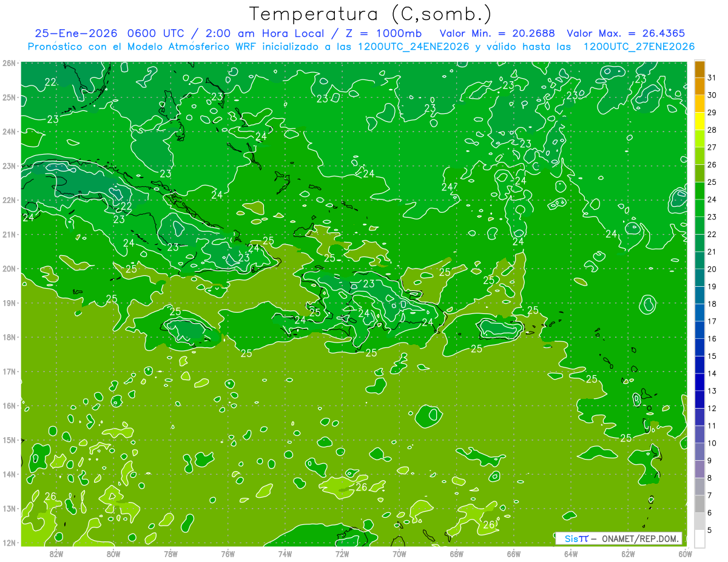This screenshot has height=562, width=728.
Task: Click the valid-until time "1200UTC_27ENE2026"
Action: point(639,47)
